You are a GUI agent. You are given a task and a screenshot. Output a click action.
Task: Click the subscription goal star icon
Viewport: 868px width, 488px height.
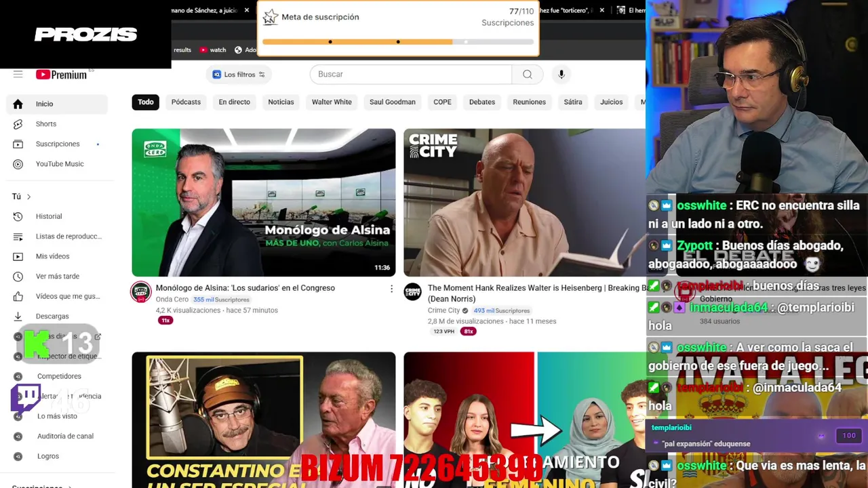tap(271, 17)
